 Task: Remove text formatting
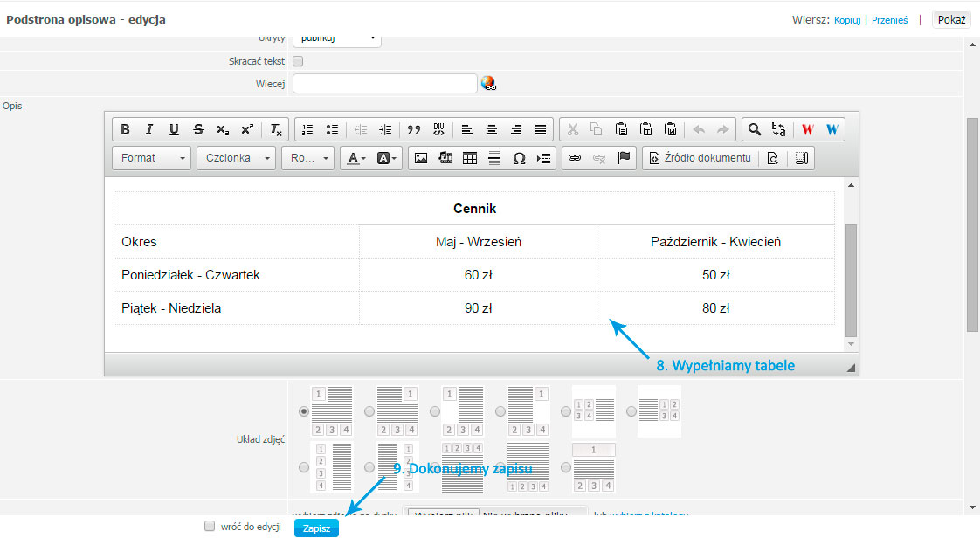pyautogui.click(x=276, y=129)
